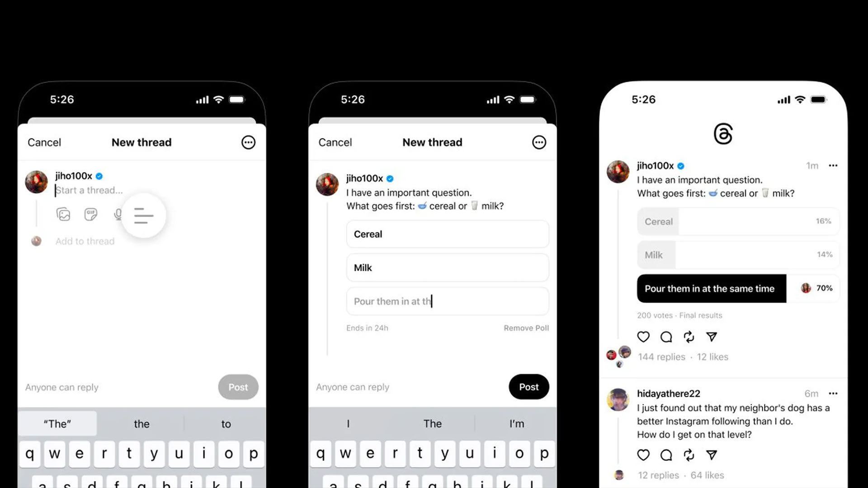
Task: Tap the like heart icon on jiho100x post
Action: pos(643,337)
